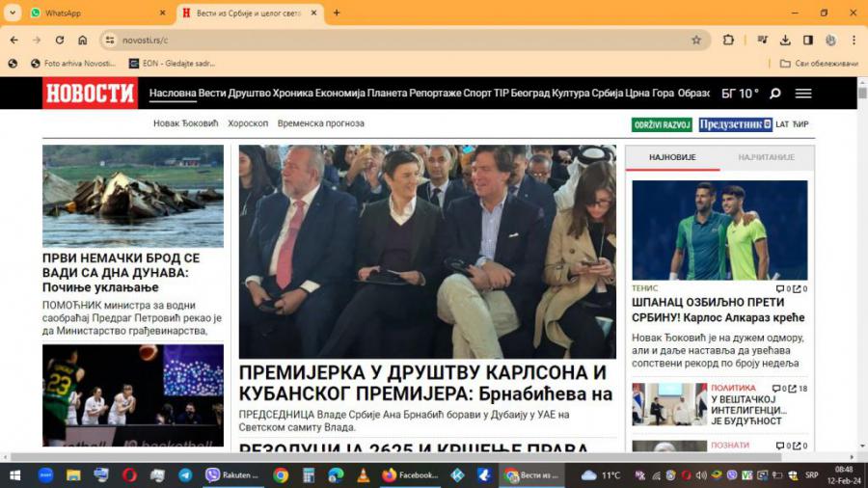Image resolution: width=868 pixels, height=488 pixels.
Task: Open the Црна Гора section
Action: [x=649, y=93]
